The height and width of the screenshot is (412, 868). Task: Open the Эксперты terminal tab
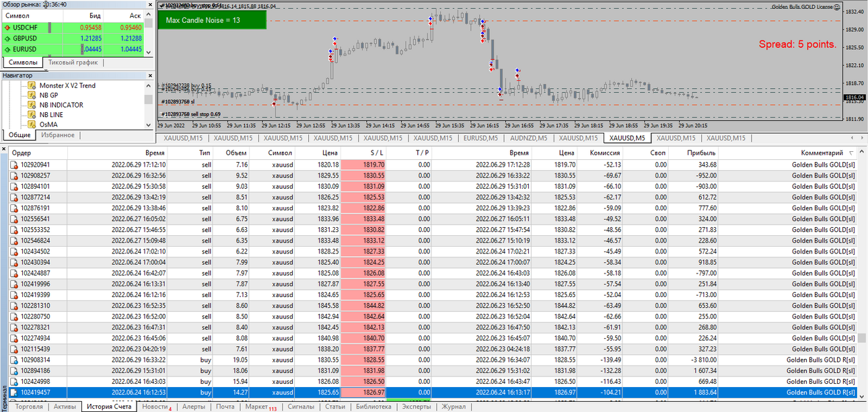click(417, 407)
